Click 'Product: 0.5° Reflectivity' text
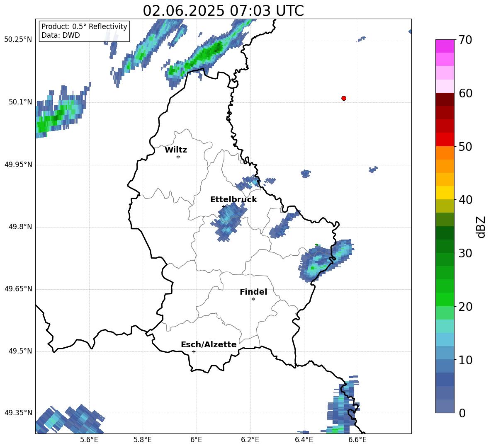The height and width of the screenshot is (448, 491). 84,26
